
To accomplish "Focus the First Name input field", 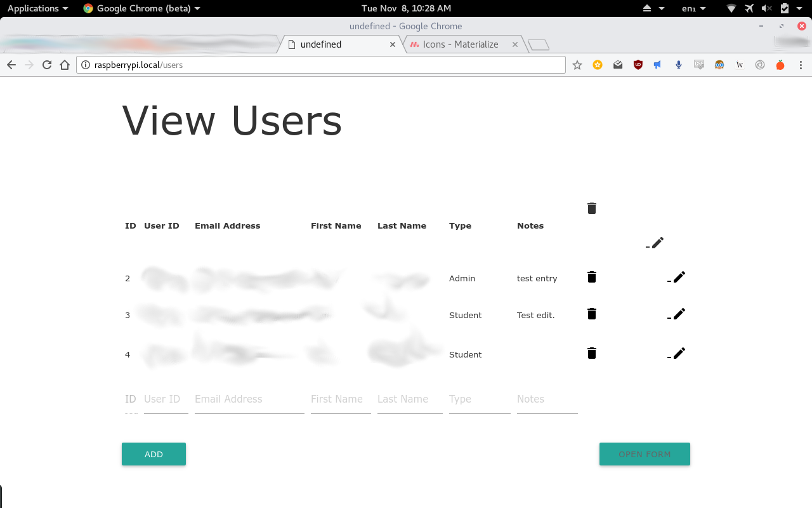I will tap(341, 399).
